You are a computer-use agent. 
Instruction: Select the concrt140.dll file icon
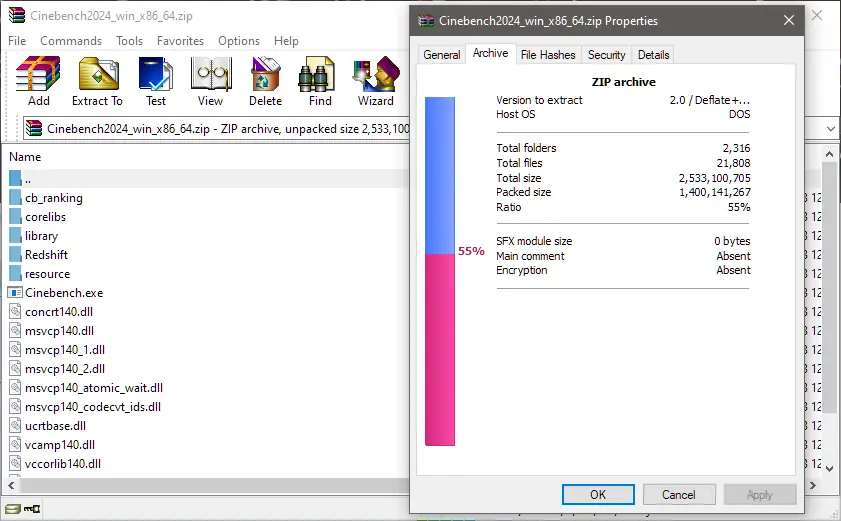(x=15, y=312)
